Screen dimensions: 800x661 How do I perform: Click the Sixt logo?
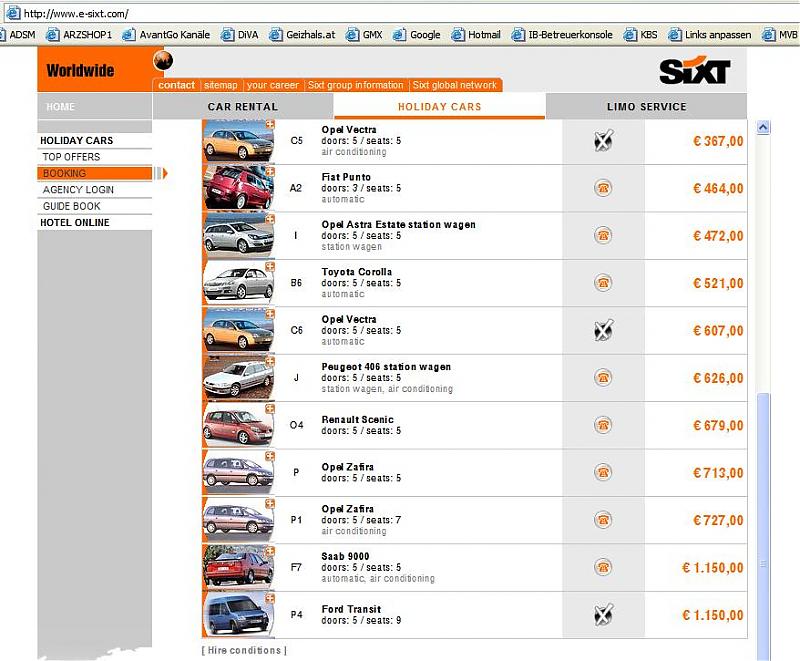(x=695, y=71)
